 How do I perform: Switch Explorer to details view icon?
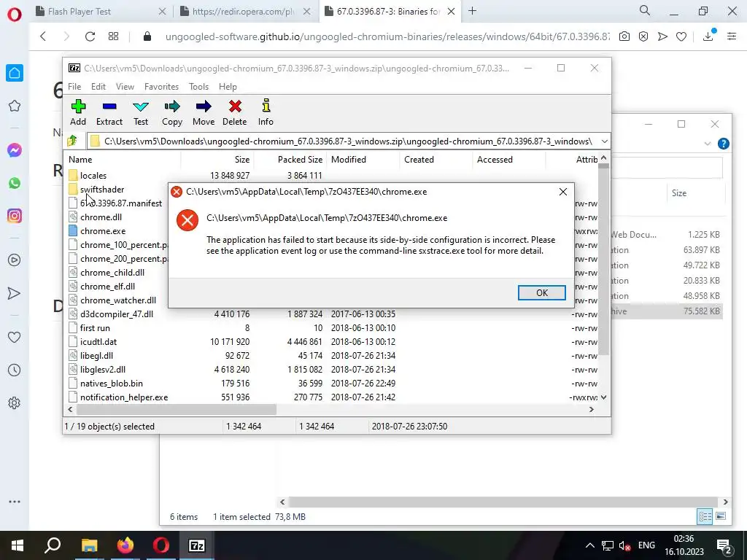[x=705, y=517]
